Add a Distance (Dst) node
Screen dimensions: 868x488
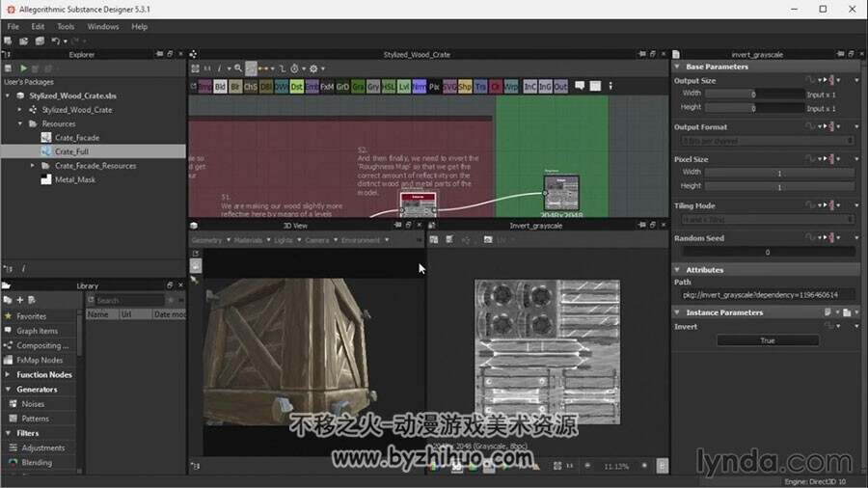coord(297,86)
